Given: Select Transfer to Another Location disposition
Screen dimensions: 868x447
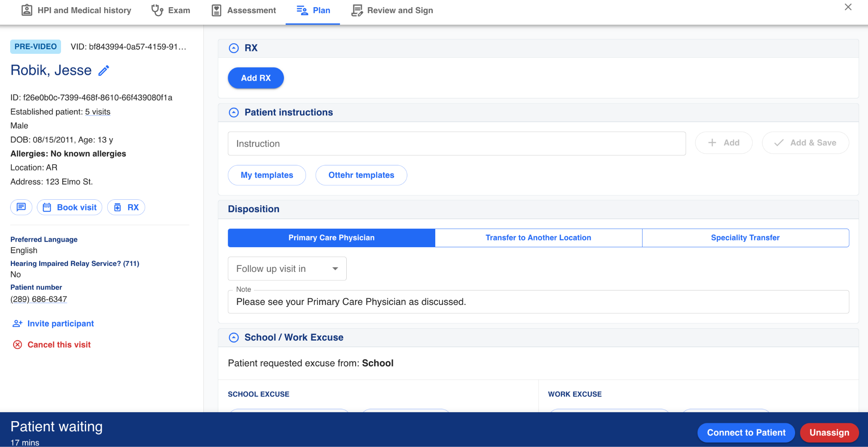Looking at the screenshot, I should 538,238.
